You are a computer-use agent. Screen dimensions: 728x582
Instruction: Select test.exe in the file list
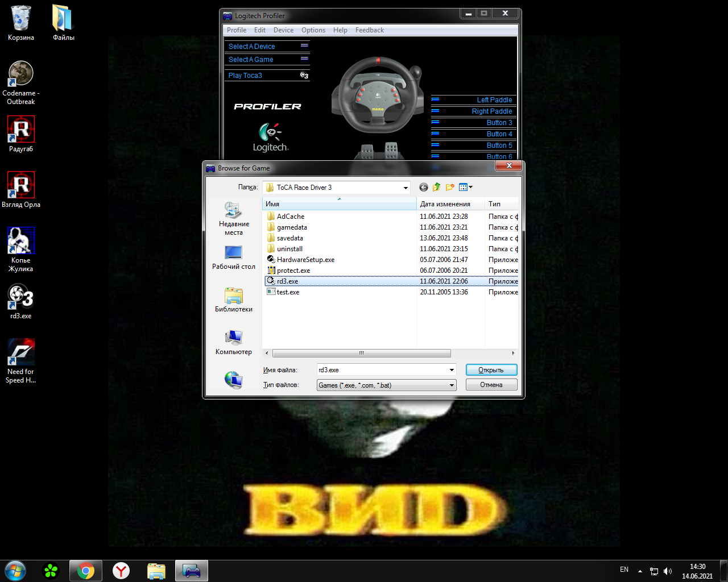pyautogui.click(x=283, y=292)
